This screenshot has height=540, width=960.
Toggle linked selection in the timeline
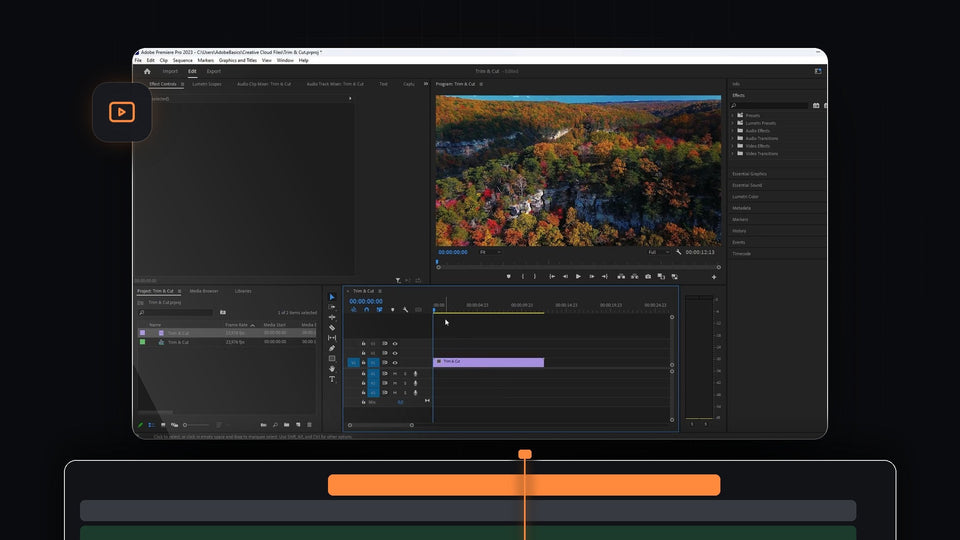pyautogui.click(x=379, y=310)
